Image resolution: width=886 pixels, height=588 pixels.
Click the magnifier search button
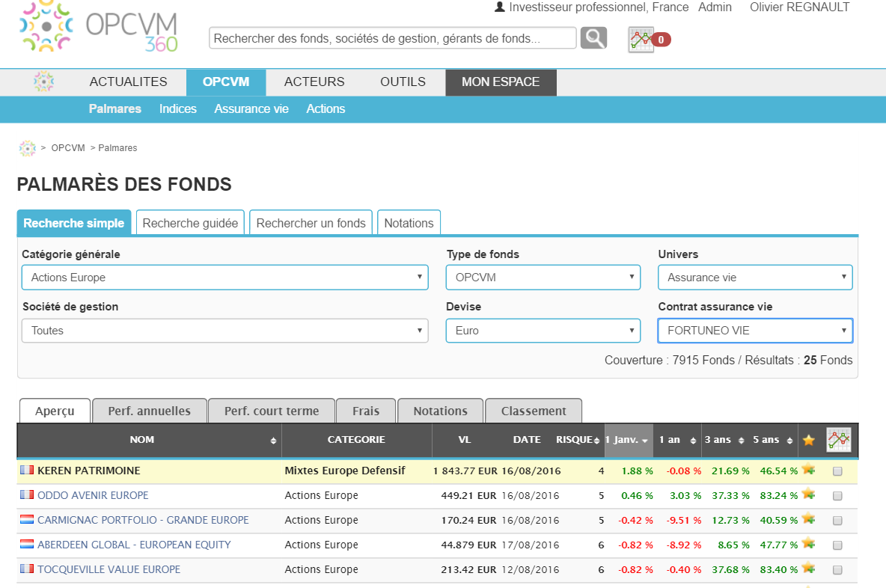point(593,38)
